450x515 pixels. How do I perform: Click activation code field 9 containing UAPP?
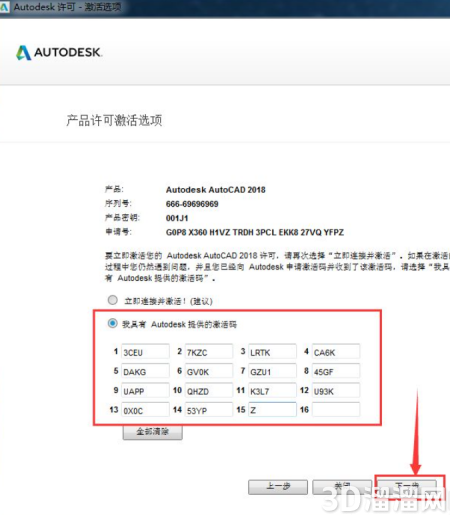[x=145, y=391]
